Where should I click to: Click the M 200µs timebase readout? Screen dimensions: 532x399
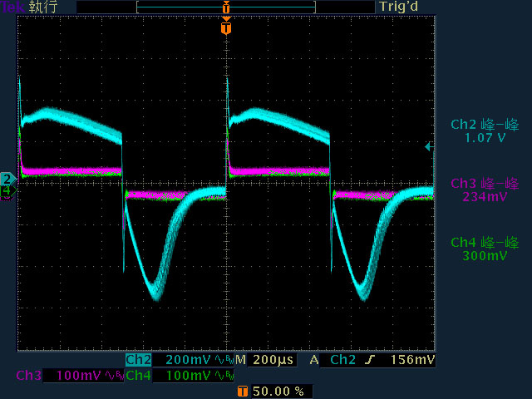[265, 360]
